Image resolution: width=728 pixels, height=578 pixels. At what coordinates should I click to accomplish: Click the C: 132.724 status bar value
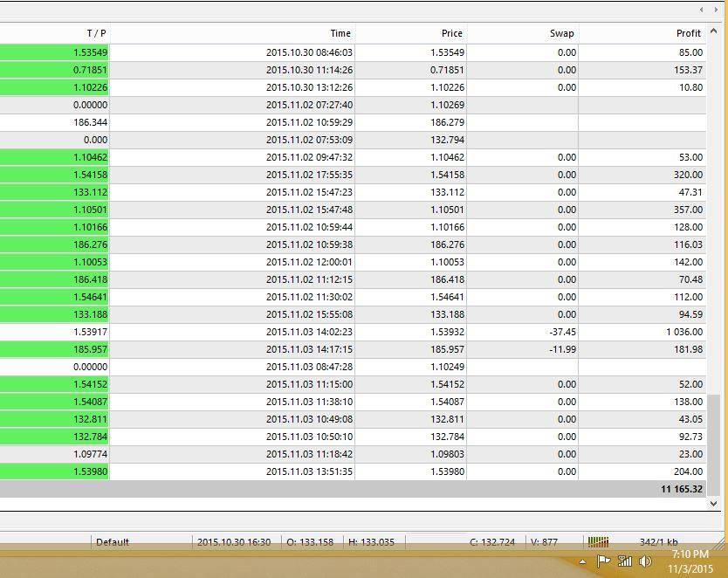coord(492,542)
